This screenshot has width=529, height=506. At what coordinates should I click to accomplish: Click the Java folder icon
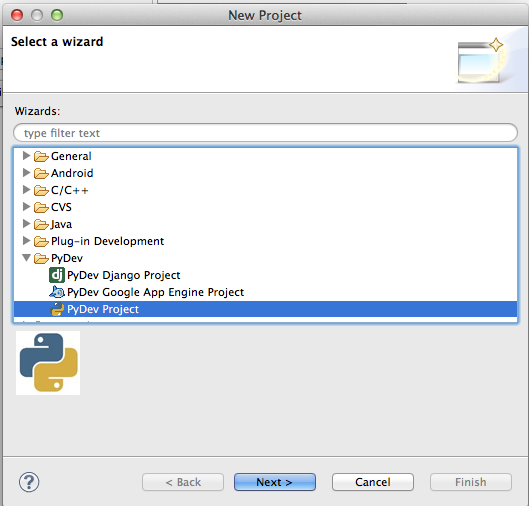click(x=41, y=224)
